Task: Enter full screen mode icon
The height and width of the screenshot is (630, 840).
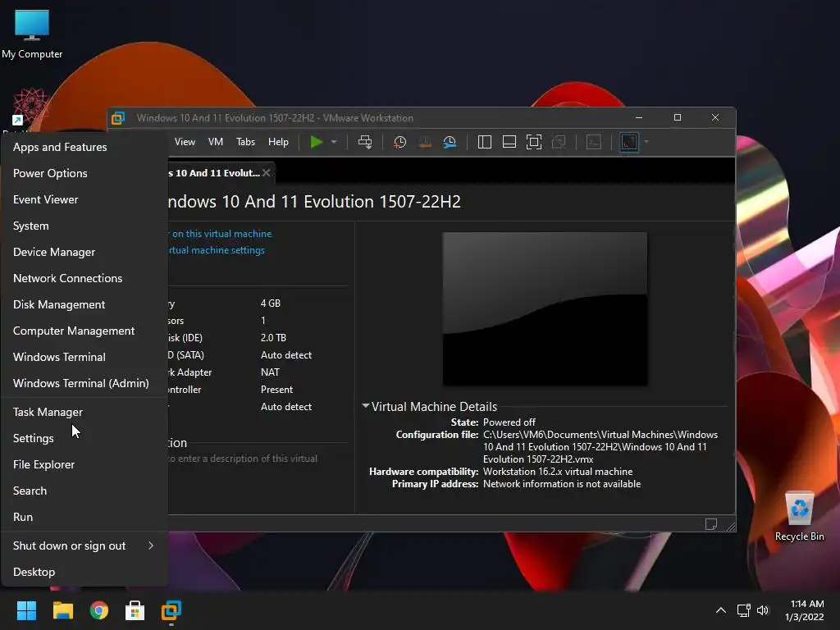Action: tap(534, 142)
